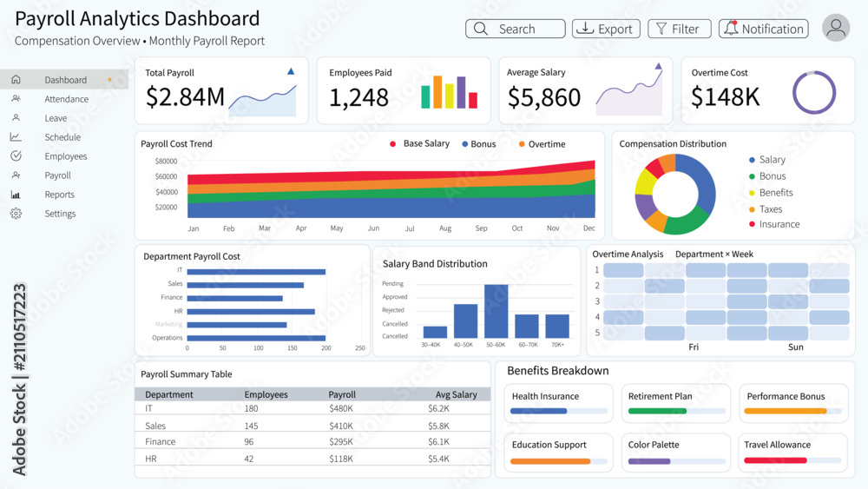Click the Health Insurance progress bar

pyautogui.click(x=558, y=411)
